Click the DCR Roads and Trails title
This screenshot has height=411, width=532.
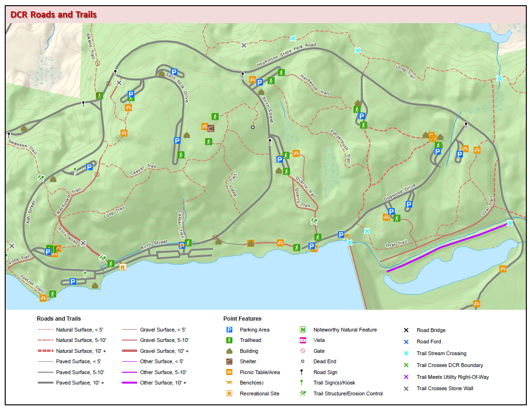point(53,15)
